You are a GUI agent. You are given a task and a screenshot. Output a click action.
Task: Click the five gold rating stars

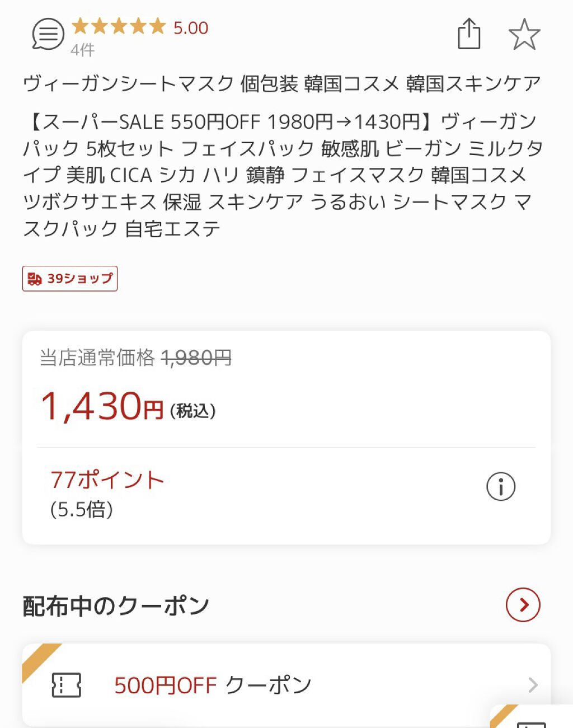(x=119, y=26)
